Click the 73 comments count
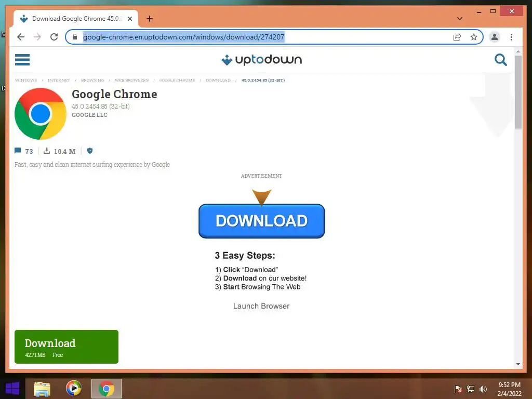Viewport: 532px width, 399px height. click(x=29, y=151)
